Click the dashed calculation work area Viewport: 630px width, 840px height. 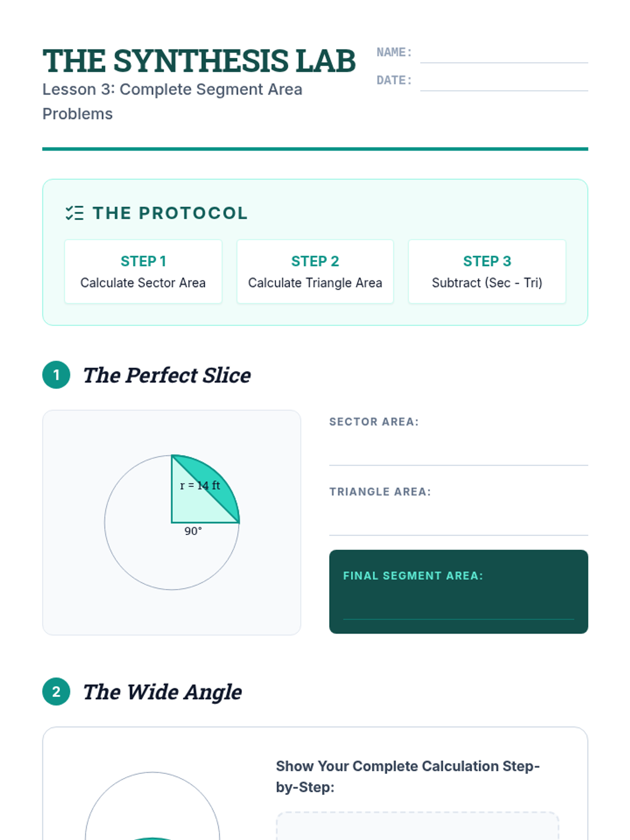pyautogui.click(x=417, y=826)
